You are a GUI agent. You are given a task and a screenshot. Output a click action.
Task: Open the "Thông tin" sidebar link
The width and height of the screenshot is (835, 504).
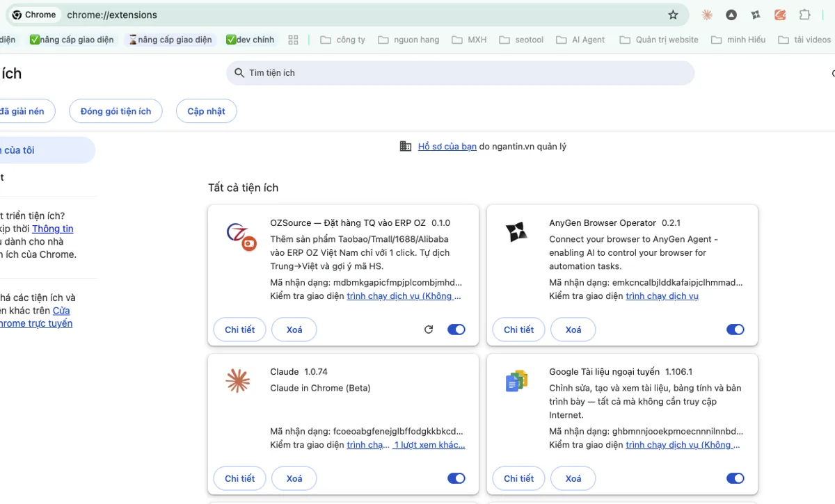[53, 229]
